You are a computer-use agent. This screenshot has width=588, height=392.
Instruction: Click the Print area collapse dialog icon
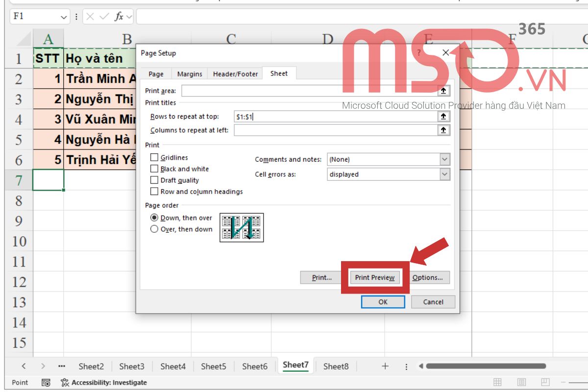pos(443,91)
